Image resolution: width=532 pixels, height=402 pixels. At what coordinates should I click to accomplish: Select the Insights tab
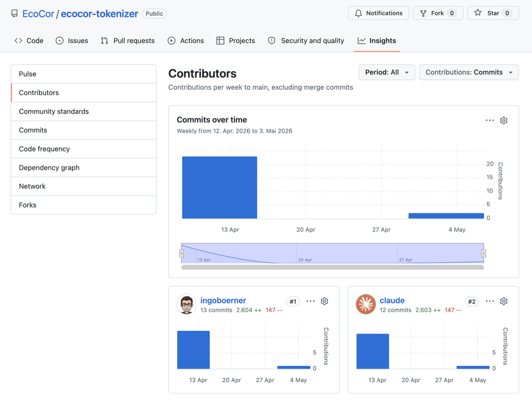click(377, 41)
